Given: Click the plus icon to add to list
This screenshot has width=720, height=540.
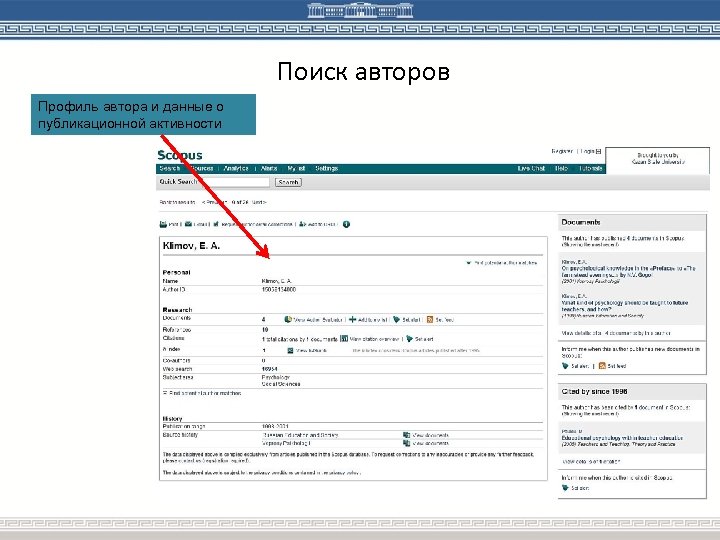Looking at the screenshot, I should (x=352, y=319).
